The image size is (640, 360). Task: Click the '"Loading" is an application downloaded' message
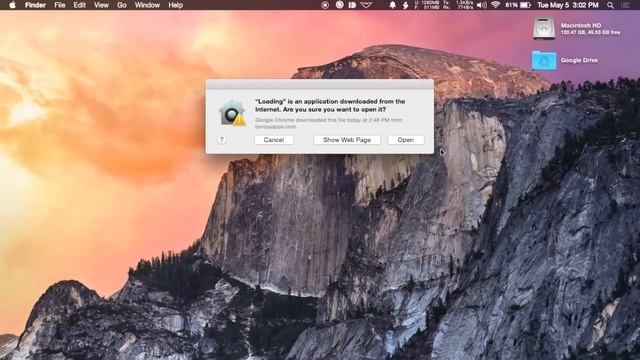pos(330,105)
